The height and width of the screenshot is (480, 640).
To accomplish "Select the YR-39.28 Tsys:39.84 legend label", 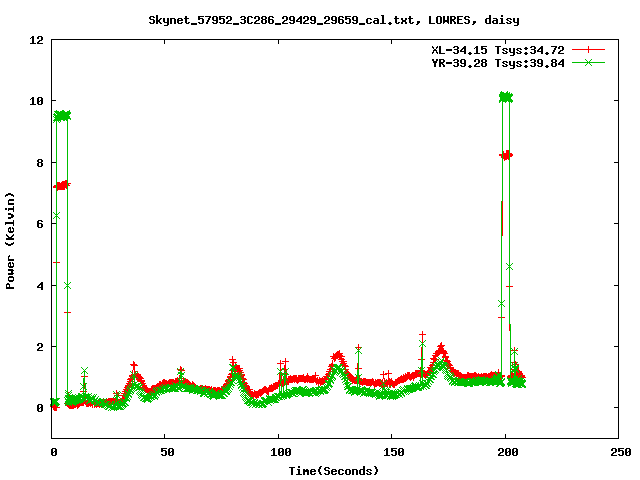I will pos(498,63).
